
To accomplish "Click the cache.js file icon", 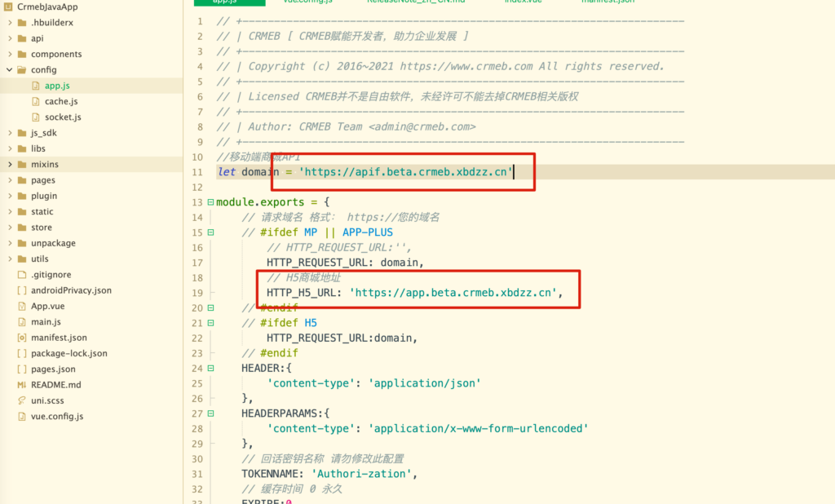I will [x=36, y=101].
